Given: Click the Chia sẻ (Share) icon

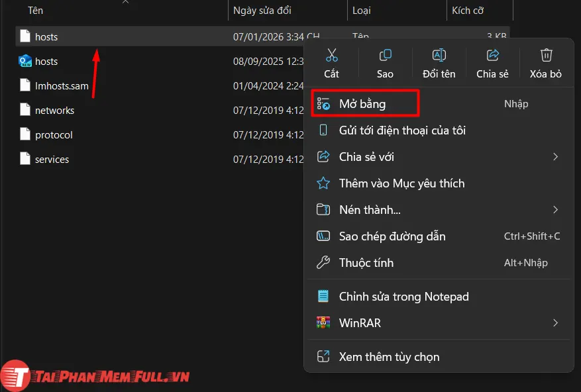Looking at the screenshot, I should tap(492, 56).
